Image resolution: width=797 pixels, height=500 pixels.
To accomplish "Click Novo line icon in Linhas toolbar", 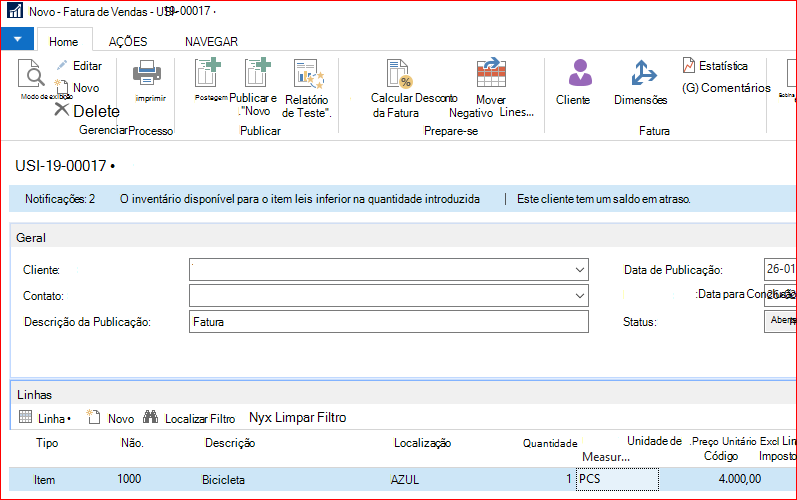I will (94, 417).
